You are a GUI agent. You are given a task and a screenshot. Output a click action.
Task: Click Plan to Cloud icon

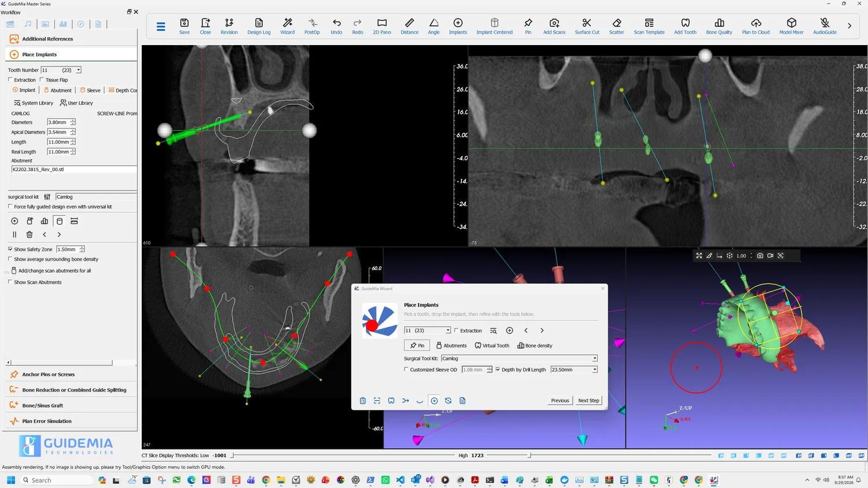coord(756,26)
